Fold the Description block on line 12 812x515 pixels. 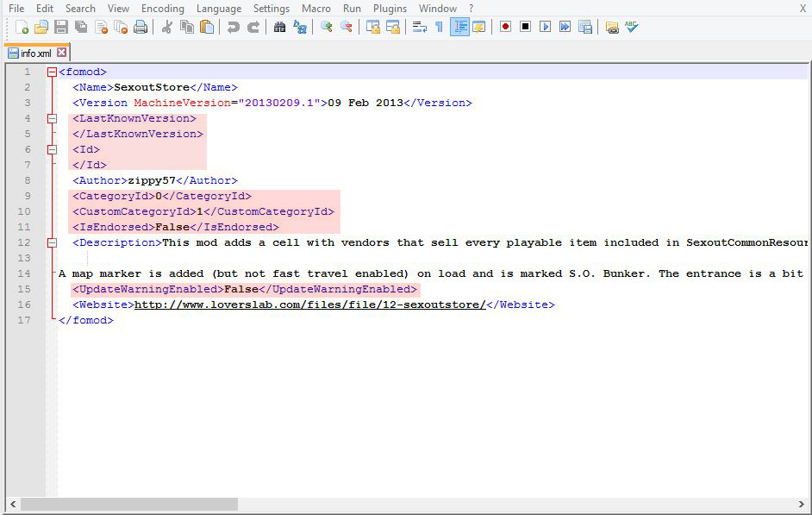point(52,242)
